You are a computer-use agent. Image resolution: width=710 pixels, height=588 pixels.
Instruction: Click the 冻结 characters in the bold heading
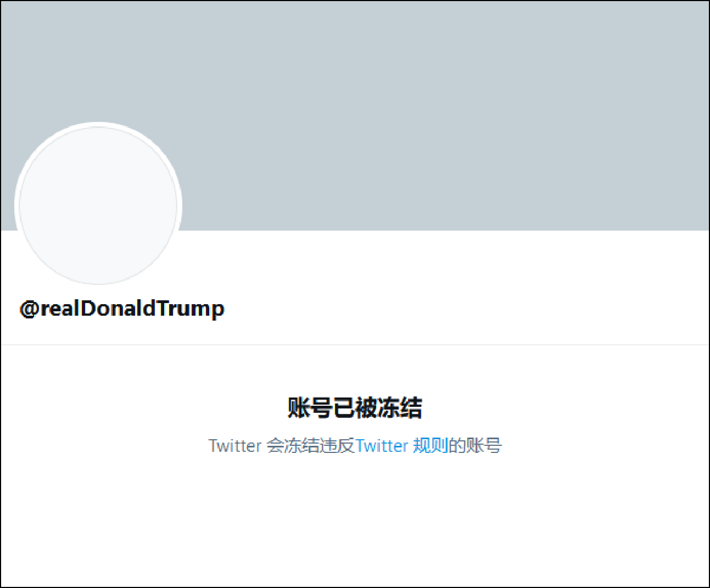tap(400, 408)
